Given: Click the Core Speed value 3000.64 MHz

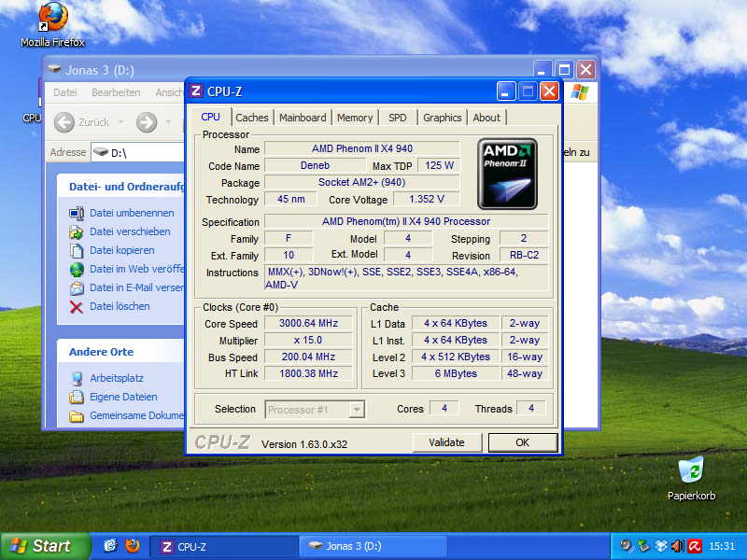Looking at the screenshot, I should point(308,323).
